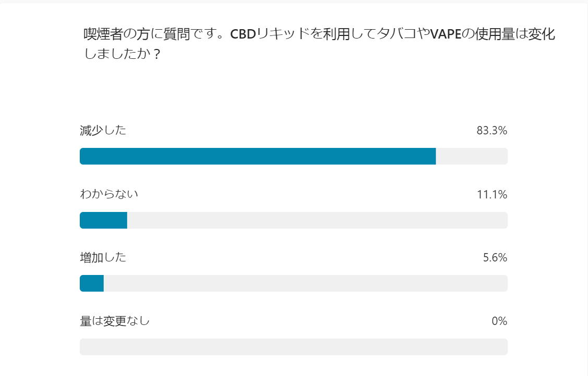Image resolution: width=588 pixels, height=376 pixels.
Task: Click the 減少した option label
Action: (x=103, y=131)
